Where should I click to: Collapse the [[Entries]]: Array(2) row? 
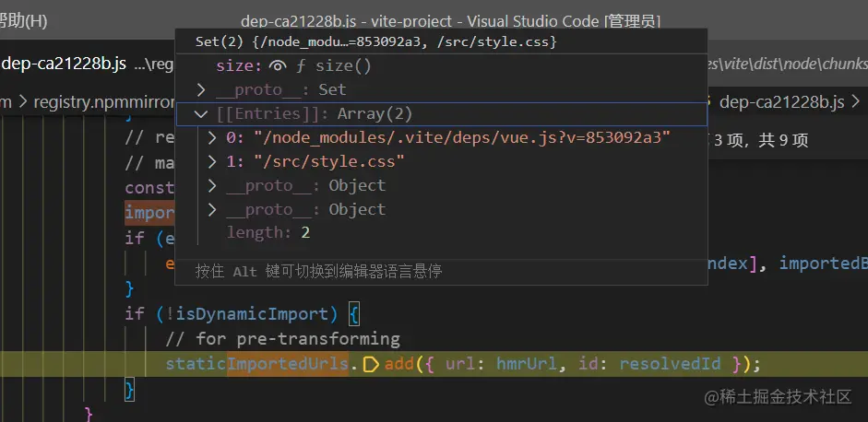[201, 114]
